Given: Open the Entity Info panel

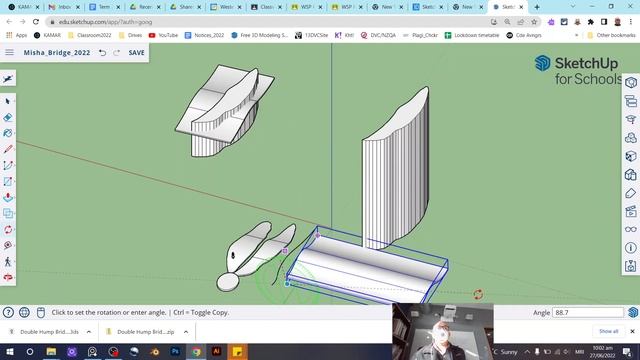Looking at the screenshot, I should (x=631, y=82).
